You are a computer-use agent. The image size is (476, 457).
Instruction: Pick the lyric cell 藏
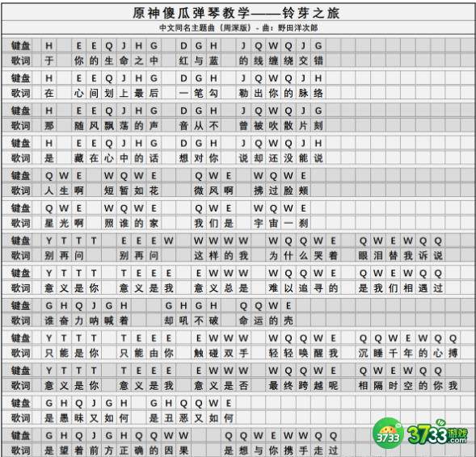tap(79, 158)
